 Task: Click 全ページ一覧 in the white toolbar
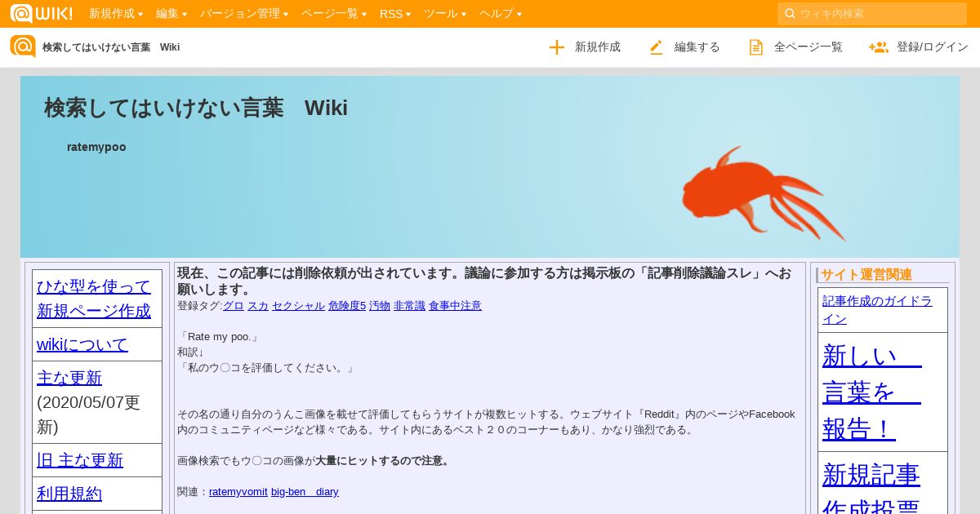tap(808, 47)
